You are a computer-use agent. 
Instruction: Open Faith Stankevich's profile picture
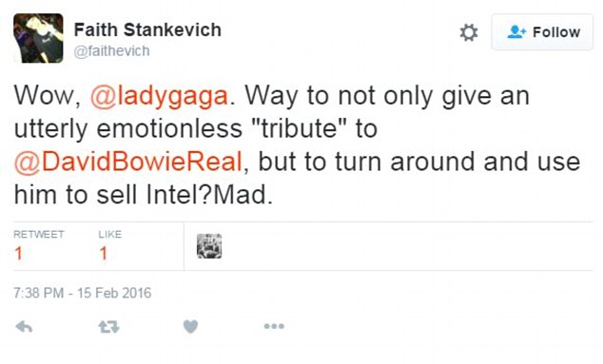tap(38, 38)
